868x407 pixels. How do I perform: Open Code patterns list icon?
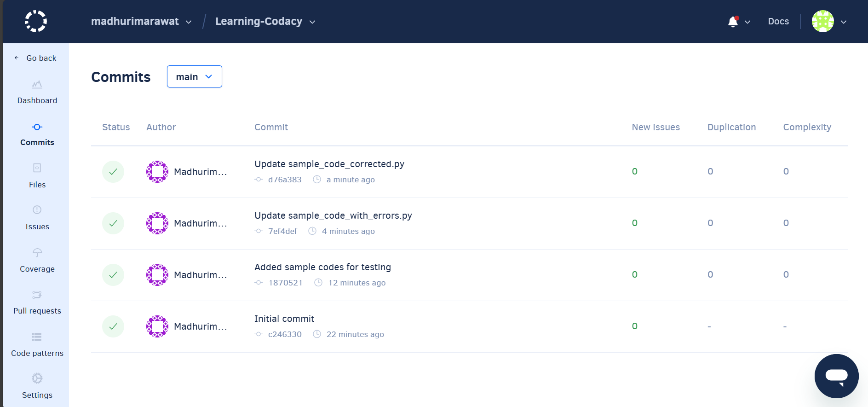(x=37, y=337)
